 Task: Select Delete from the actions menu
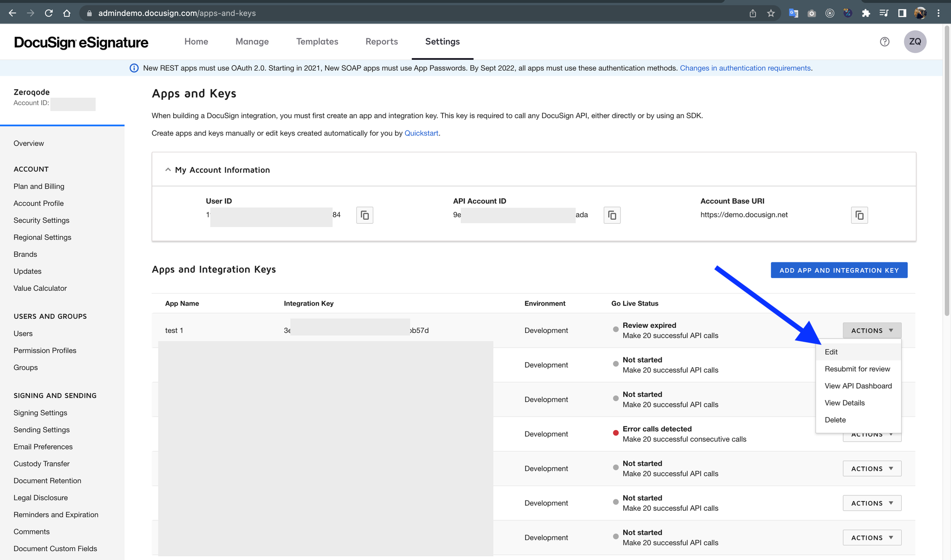pos(858,420)
